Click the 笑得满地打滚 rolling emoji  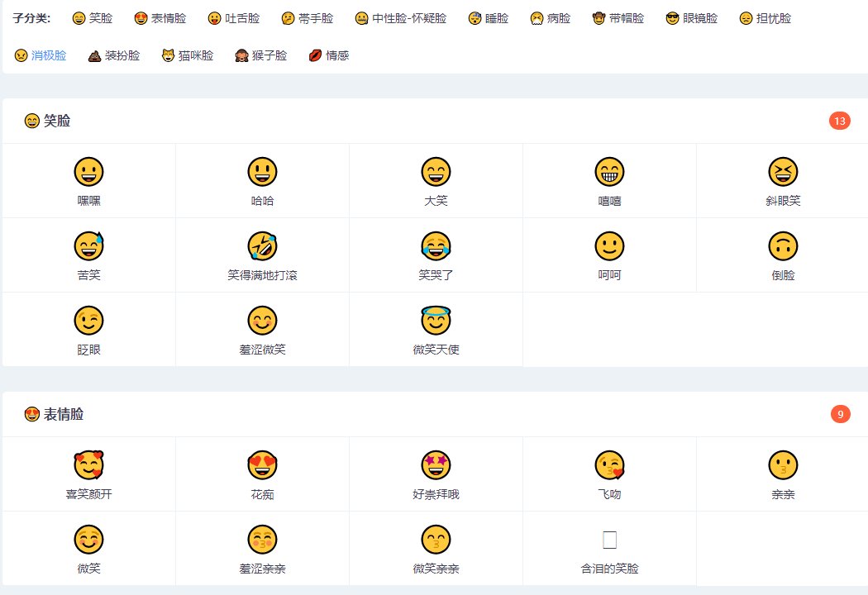263,245
